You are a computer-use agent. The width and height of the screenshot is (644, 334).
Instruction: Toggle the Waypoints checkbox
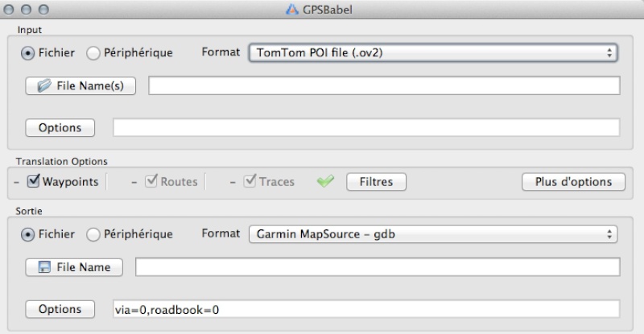tap(33, 181)
